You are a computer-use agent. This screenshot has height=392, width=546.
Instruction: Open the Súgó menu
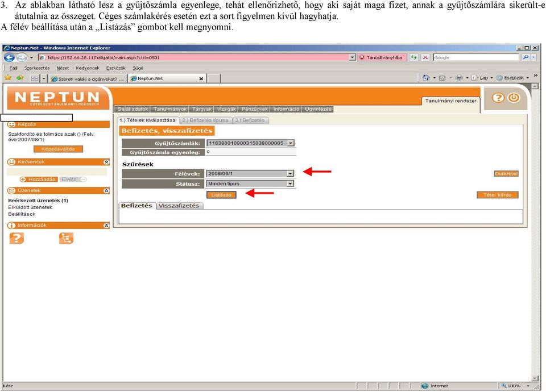pos(138,68)
